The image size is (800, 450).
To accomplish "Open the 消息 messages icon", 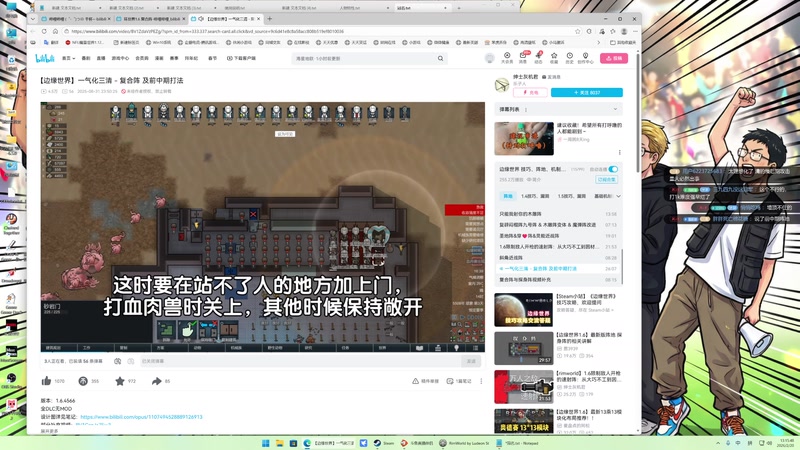I will pos(523,58).
